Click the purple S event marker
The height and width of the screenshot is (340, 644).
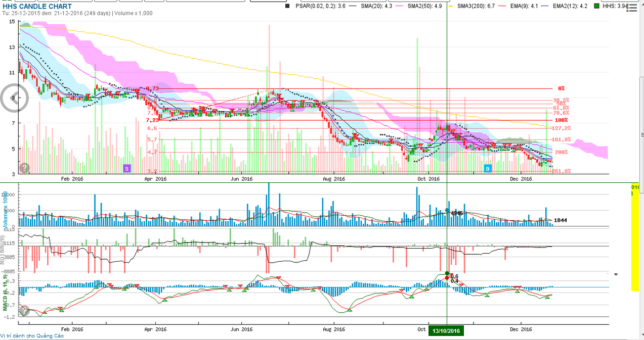point(127,168)
